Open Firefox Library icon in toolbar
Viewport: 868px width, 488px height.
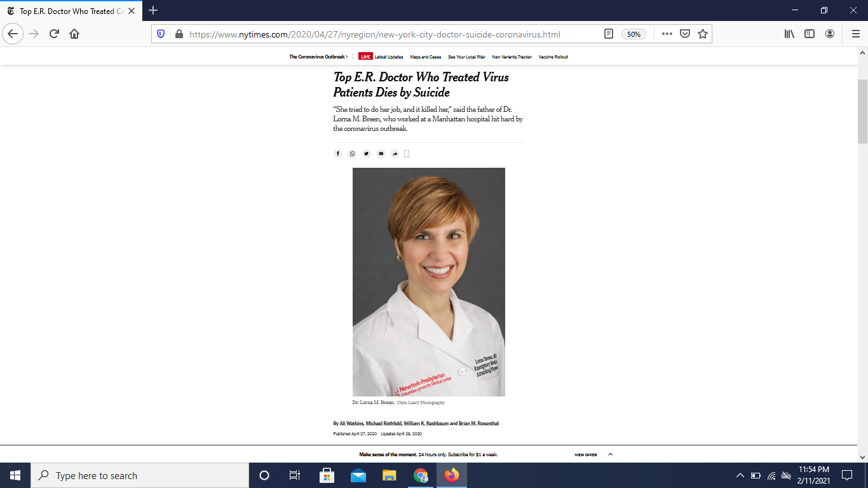(x=789, y=34)
